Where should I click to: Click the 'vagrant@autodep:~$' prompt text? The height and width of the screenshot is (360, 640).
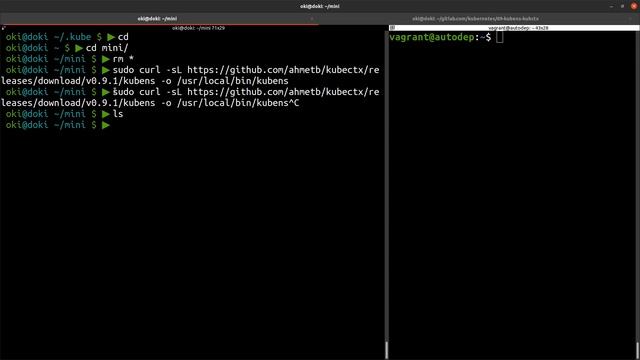[x=440, y=37]
